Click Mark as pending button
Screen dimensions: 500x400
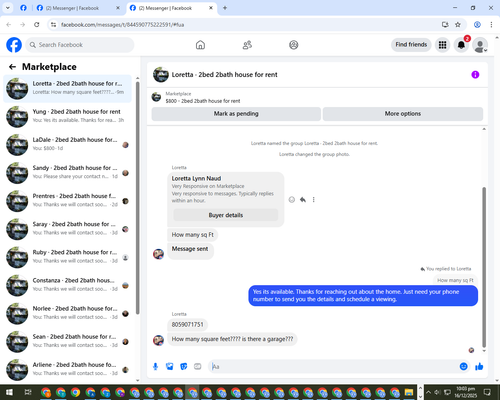236,114
